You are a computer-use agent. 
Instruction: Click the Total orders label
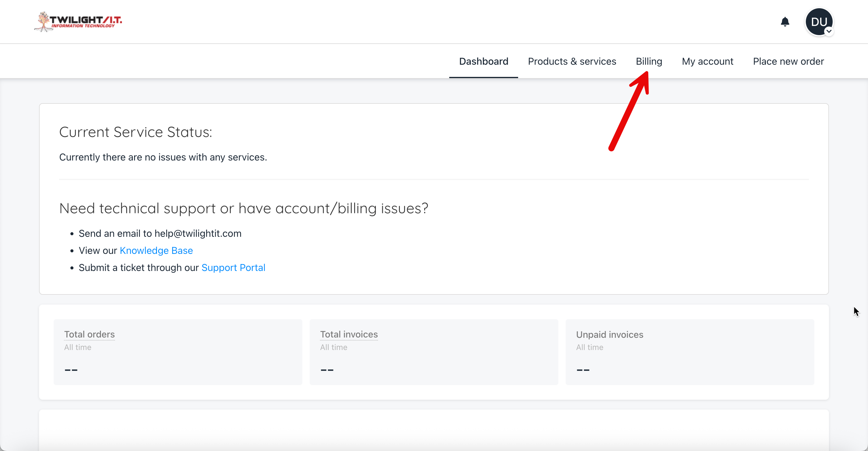tap(89, 334)
